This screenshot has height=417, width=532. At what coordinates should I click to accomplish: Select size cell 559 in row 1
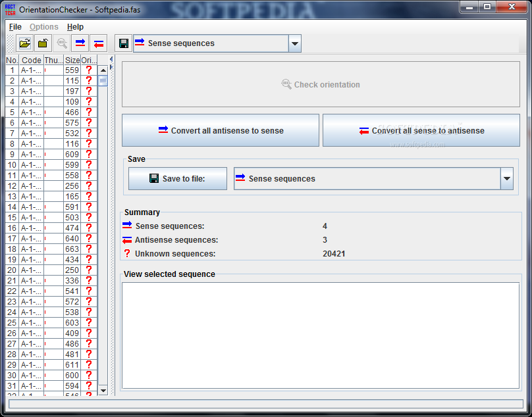pyautogui.click(x=72, y=70)
